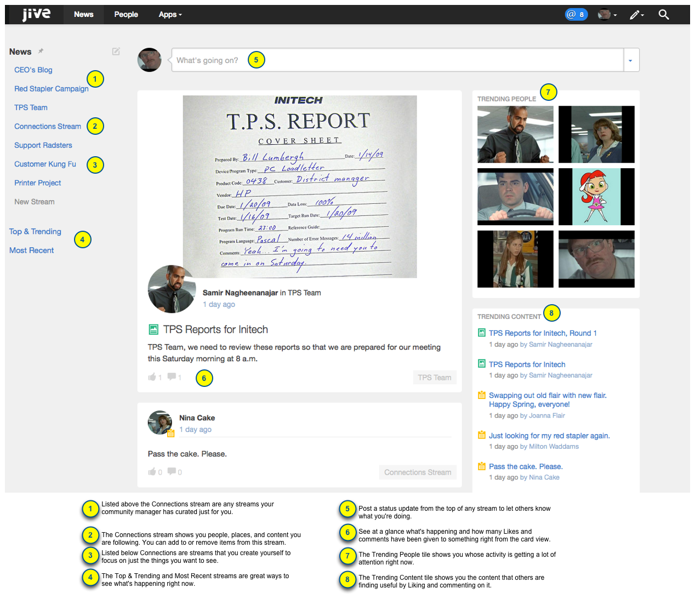This screenshot has height=616, width=695.
Task: Open trending person Samir with tie
Action: [x=515, y=134]
